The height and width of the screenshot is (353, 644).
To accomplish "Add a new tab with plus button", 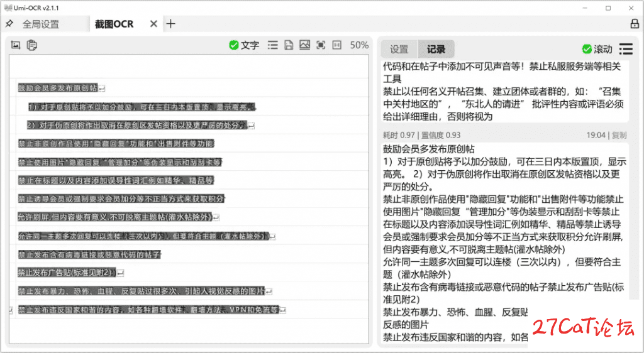I will pyautogui.click(x=170, y=24).
